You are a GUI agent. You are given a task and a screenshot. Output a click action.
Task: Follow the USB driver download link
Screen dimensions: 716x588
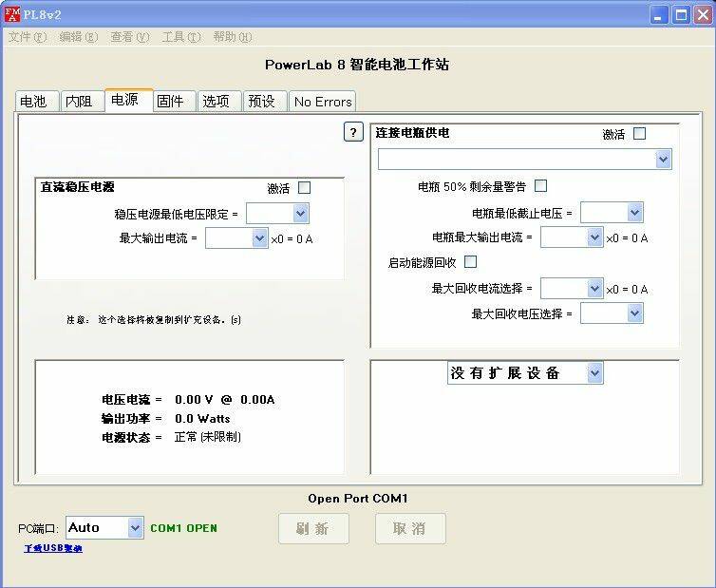click(53, 548)
